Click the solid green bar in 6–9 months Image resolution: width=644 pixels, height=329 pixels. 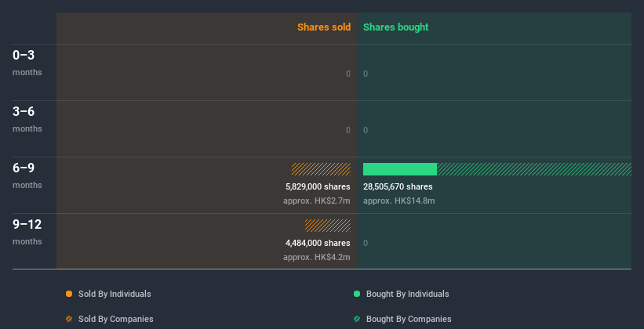[x=400, y=169]
